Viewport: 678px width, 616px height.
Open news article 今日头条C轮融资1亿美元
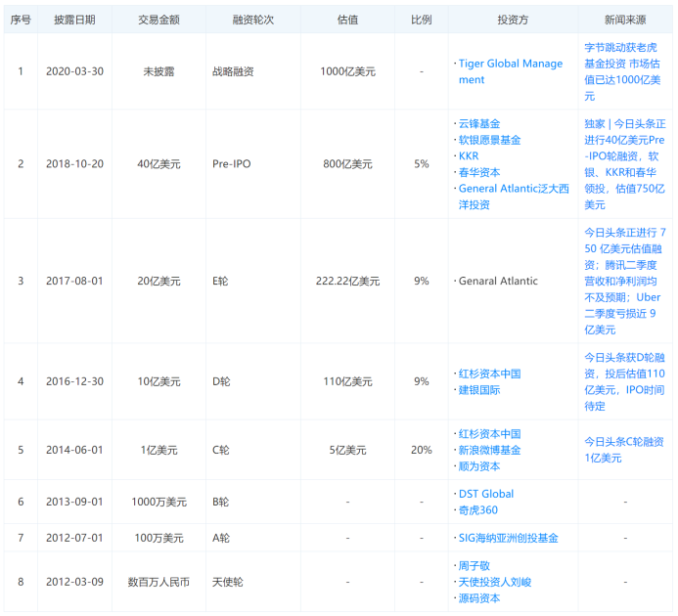pos(624,450)
